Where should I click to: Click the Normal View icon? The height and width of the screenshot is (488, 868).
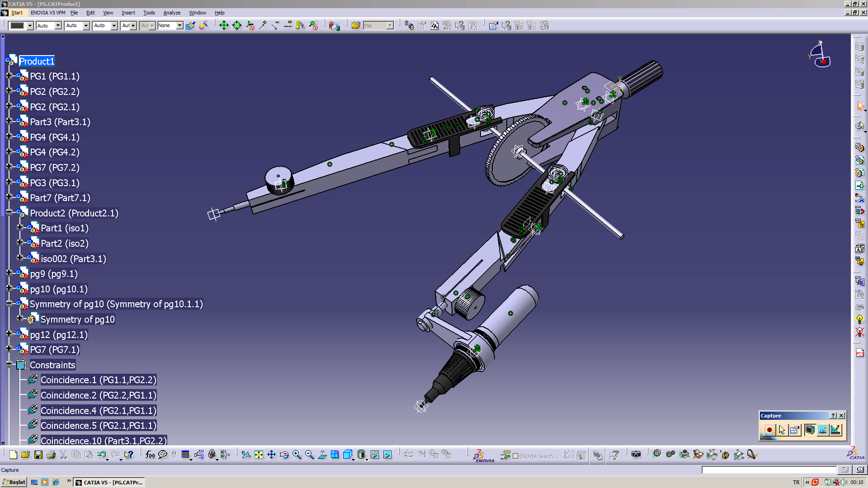[322, 455]
